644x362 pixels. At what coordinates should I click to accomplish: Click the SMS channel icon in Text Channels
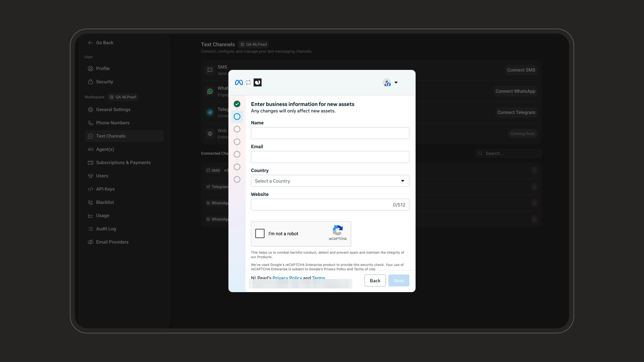click(x=210, y=70)
